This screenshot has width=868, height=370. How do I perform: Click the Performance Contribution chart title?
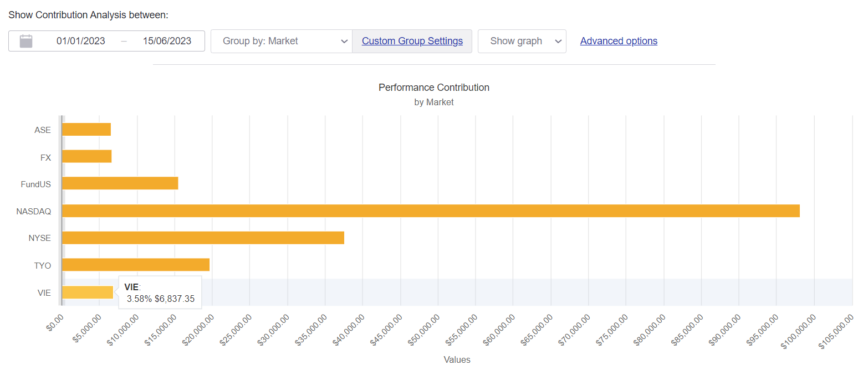[434, 87]
